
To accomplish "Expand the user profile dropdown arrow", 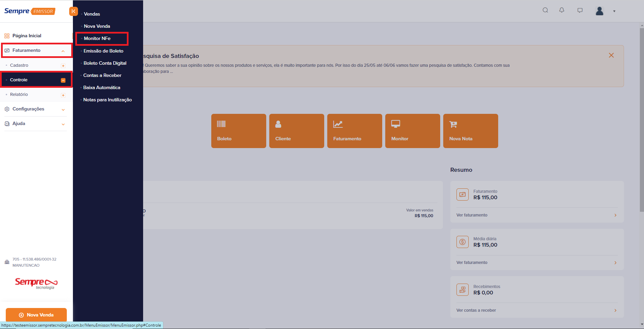I will coord(614,11).
